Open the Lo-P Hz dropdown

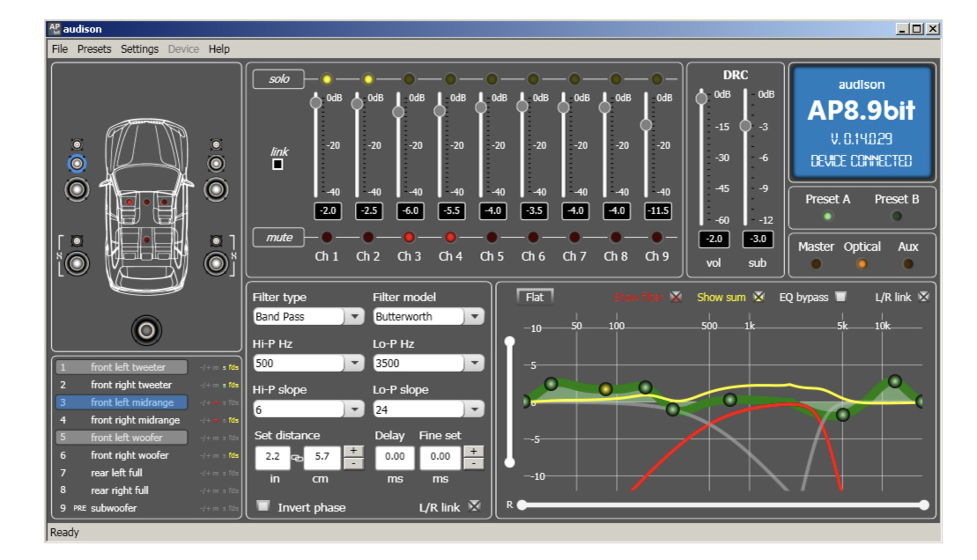pyautogui.click(x=474, y=363)
